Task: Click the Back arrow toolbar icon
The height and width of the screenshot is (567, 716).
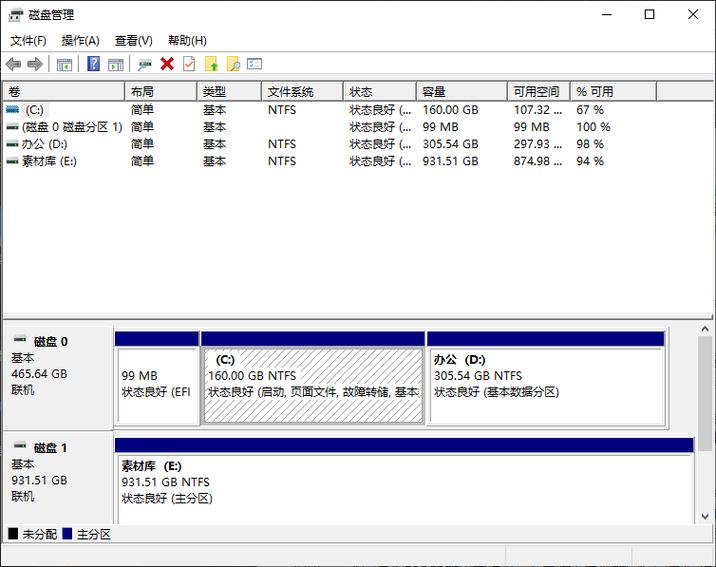Action: click(14, 64)
